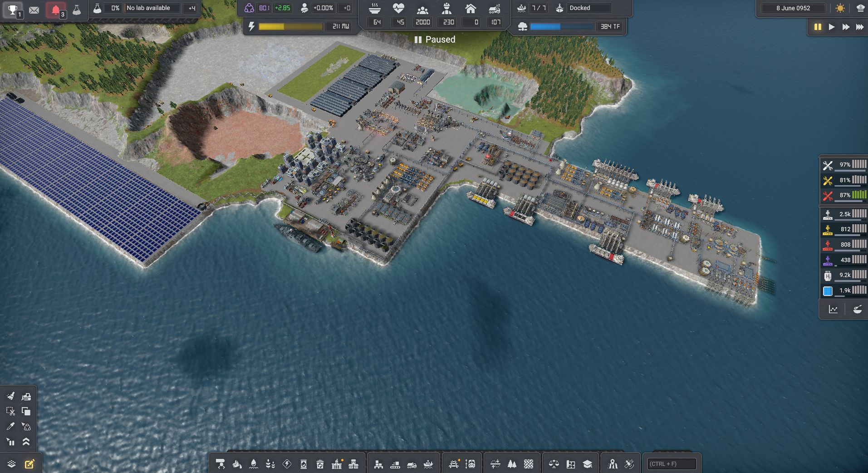This screenshot has width=868, height=473.
Task: Select the upgrade double-chevron tool
Action: pyautogui.click(x=26, y=441)
